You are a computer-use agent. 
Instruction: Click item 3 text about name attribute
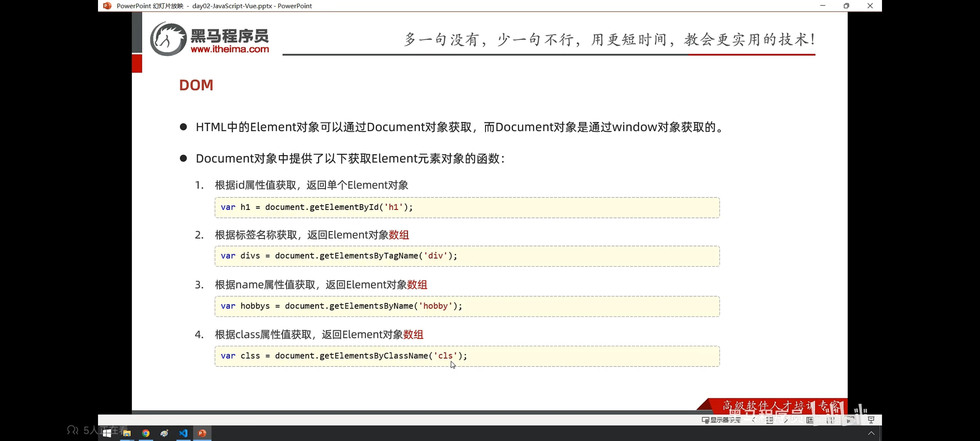321,285
